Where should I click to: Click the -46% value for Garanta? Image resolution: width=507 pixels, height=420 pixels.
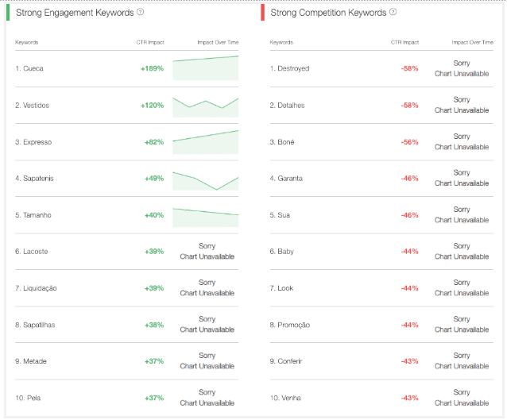(410, 179)
